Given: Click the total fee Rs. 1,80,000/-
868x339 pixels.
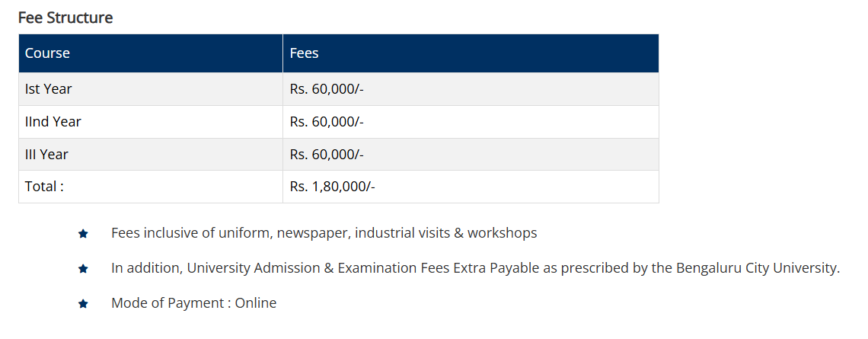Looking at the screenshot, I should [x=332, y=187].
